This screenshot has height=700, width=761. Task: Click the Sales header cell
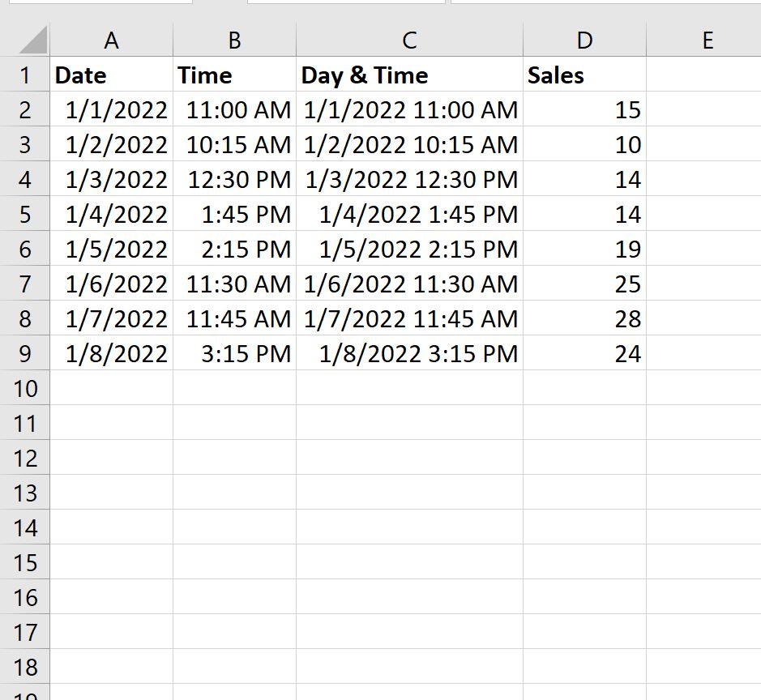click(x=584, y=75)
